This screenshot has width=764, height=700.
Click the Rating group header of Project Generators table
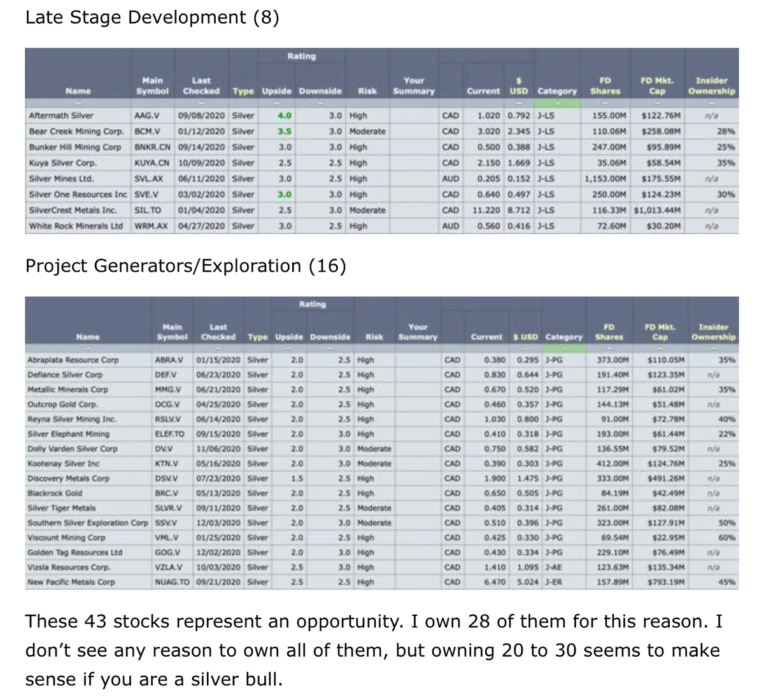(x=312, y=304)
